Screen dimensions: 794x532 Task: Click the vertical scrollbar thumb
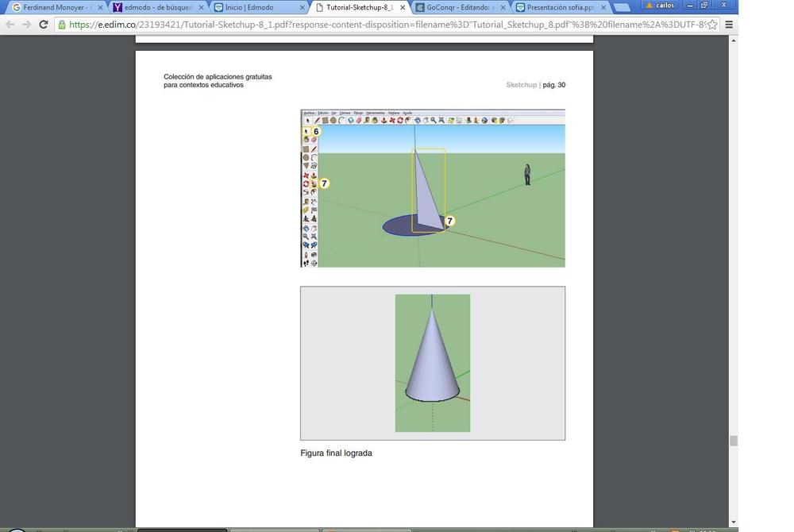point(734,441)
